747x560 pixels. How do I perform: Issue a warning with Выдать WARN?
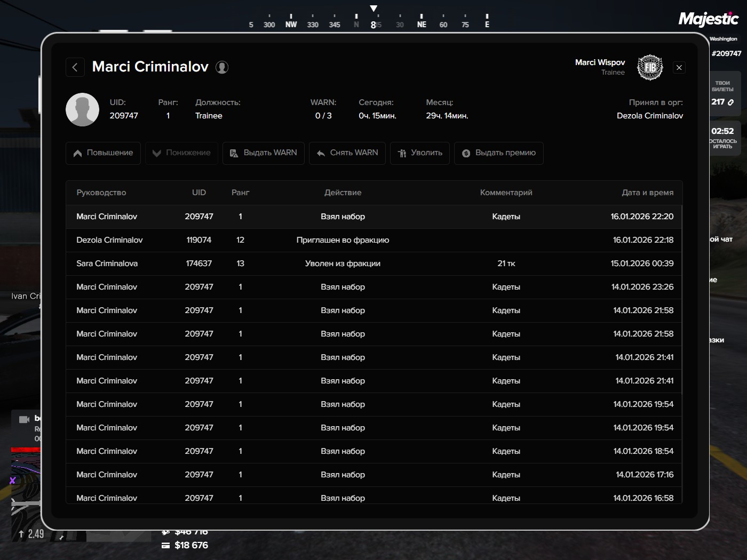click(264, 153)
